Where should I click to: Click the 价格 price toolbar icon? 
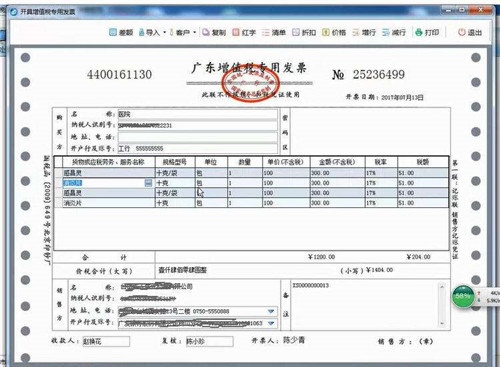(x=334, y=32)
